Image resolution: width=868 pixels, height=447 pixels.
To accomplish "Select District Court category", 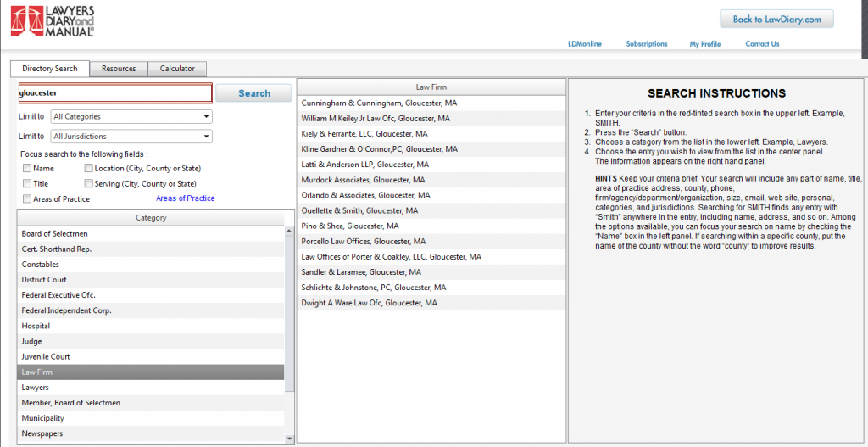I will click(x=151, y=280).
